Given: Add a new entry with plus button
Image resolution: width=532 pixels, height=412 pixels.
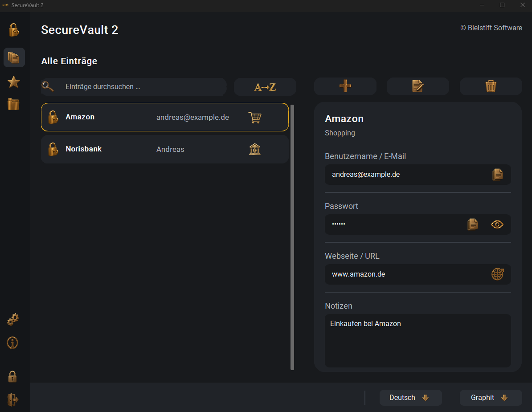Looking at the screenshot, I should coord(345,86).
